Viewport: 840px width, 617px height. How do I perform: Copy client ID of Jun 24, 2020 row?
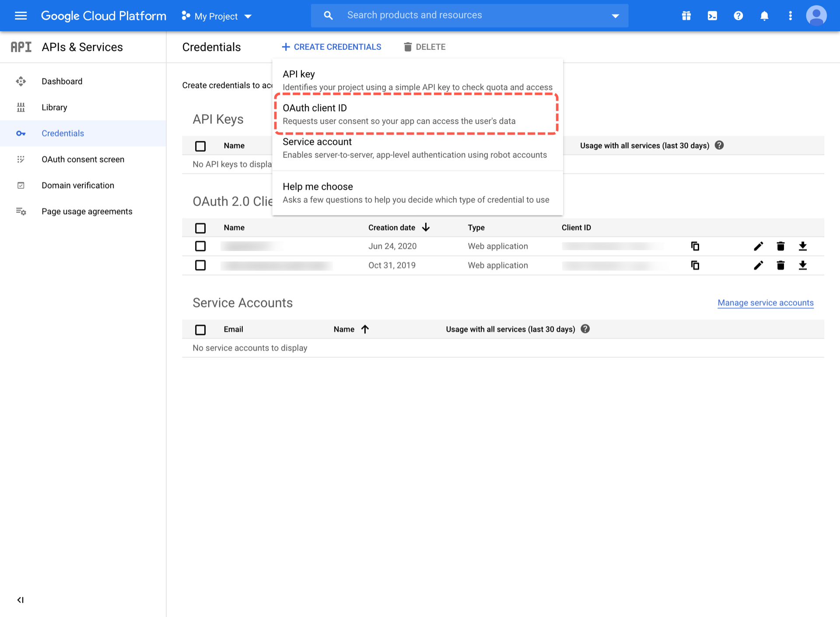[695, 246]
